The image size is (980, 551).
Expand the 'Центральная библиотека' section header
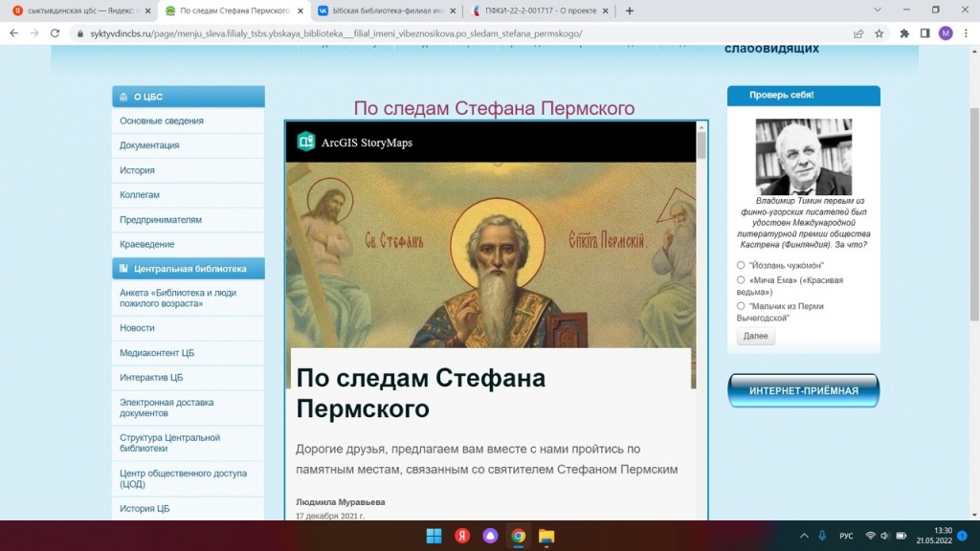[x=189, y=269]
